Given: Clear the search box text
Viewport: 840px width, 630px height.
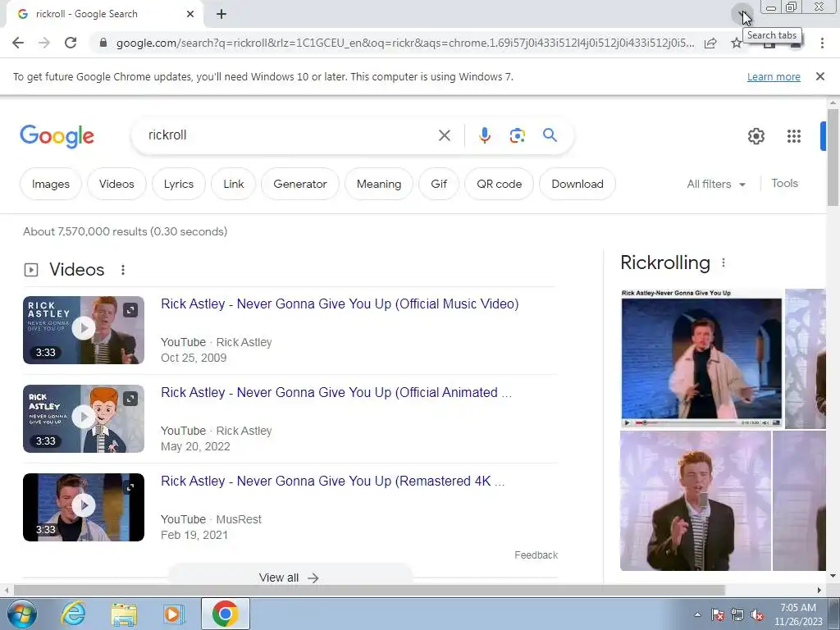Looking at the screenshot, I should (444, 135).
